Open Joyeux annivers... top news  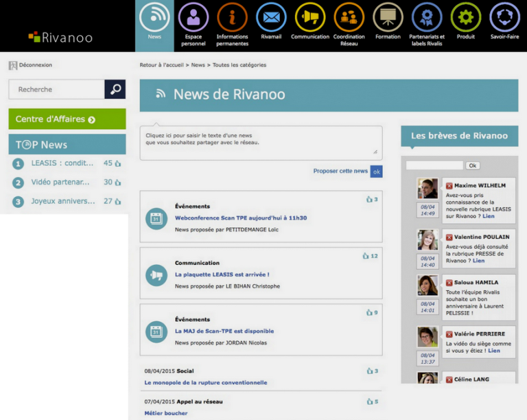pos(63,201)
